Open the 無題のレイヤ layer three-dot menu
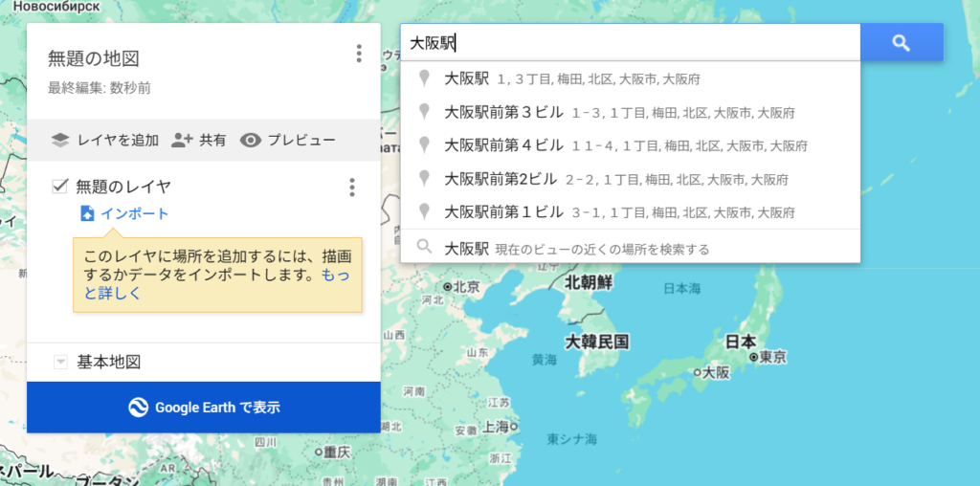 352,187
